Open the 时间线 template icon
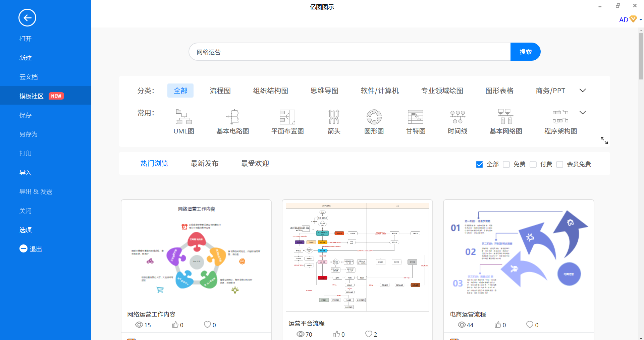The height and width of the screenshot is (340, 644). [457, 117]
